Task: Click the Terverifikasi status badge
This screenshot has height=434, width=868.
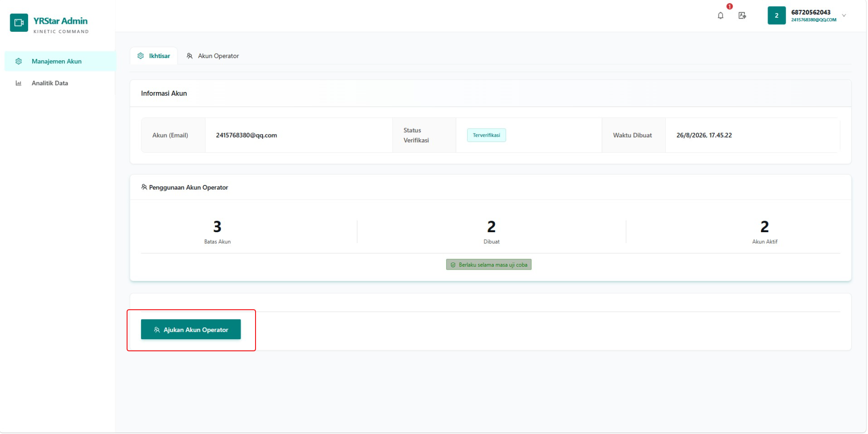Action: click(x=487, y=135)
